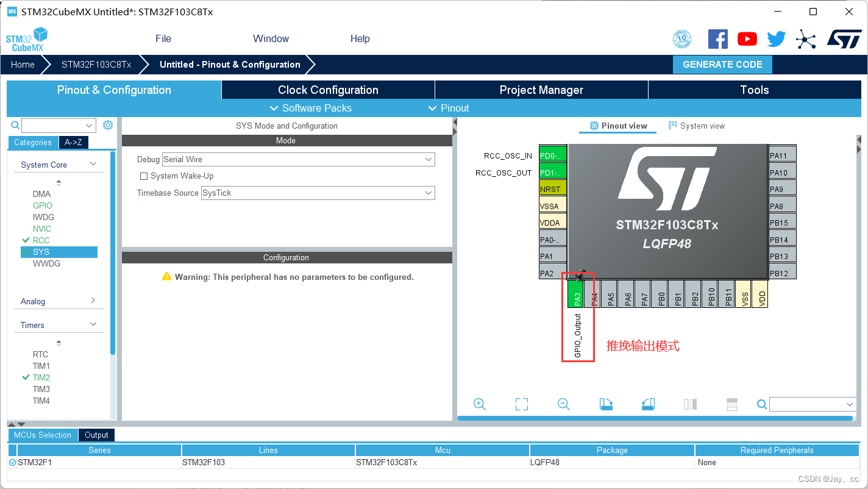This screenshot has height=489, width=868.
Task: Collapse the Timers category
Action: pos(93,324)
